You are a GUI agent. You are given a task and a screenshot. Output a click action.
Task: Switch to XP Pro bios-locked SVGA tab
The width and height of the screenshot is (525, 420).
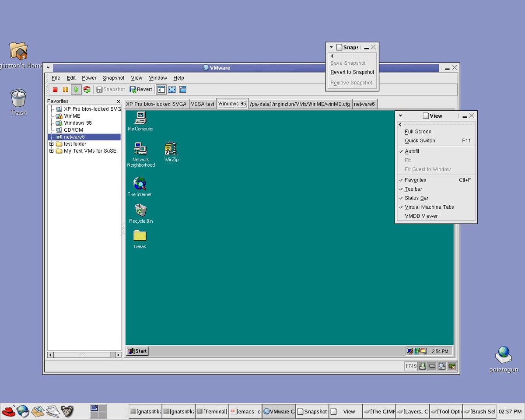(156, 104)
